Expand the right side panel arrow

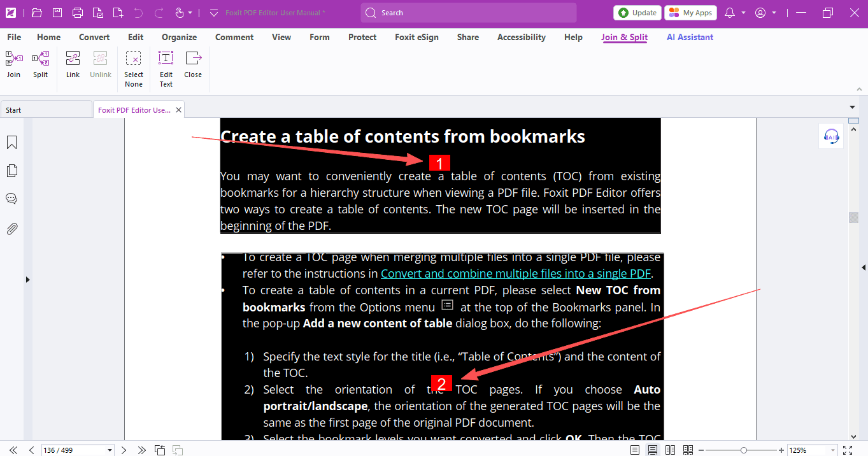pyautogui.click(x=864, y=267)
